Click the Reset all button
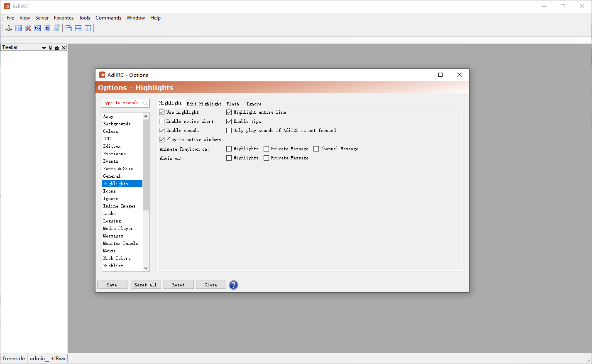The width and height of the screenshot is (592, 364). (x=145, y=285)
